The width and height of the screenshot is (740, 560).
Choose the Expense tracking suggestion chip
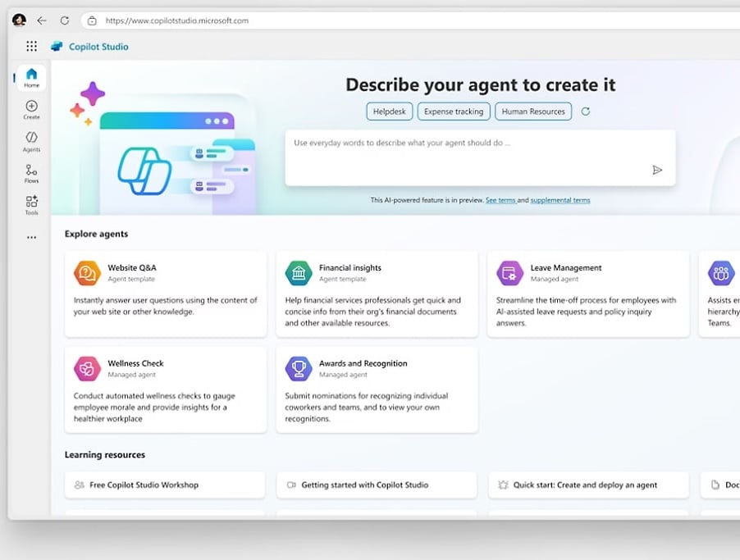pyautogui.click(x=454, y=112)
